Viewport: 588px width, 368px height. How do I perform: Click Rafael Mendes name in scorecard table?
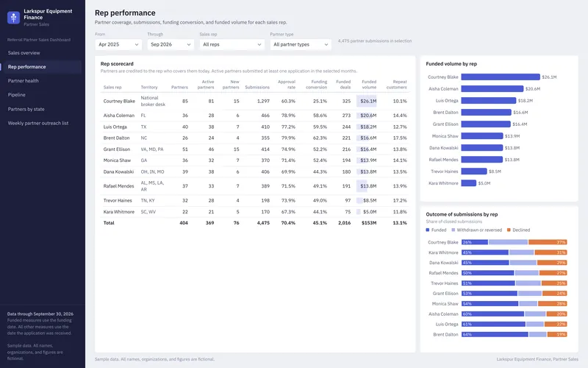pos(118,186)
